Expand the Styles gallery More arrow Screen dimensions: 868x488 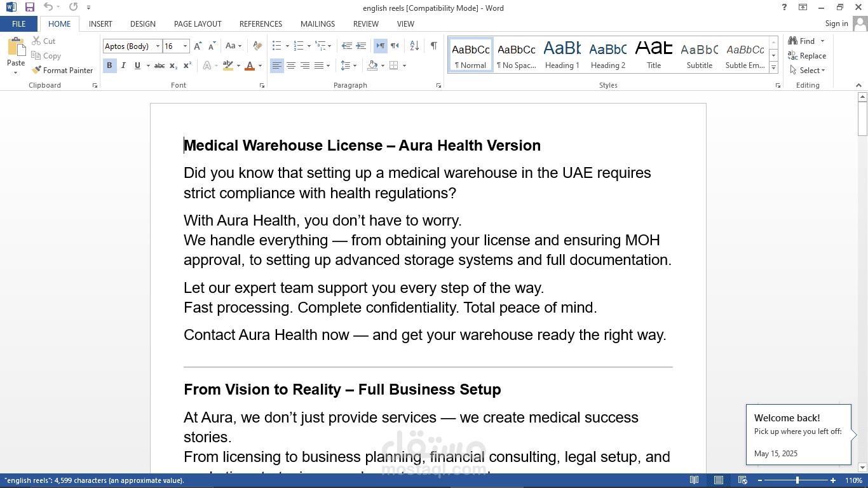773,67
